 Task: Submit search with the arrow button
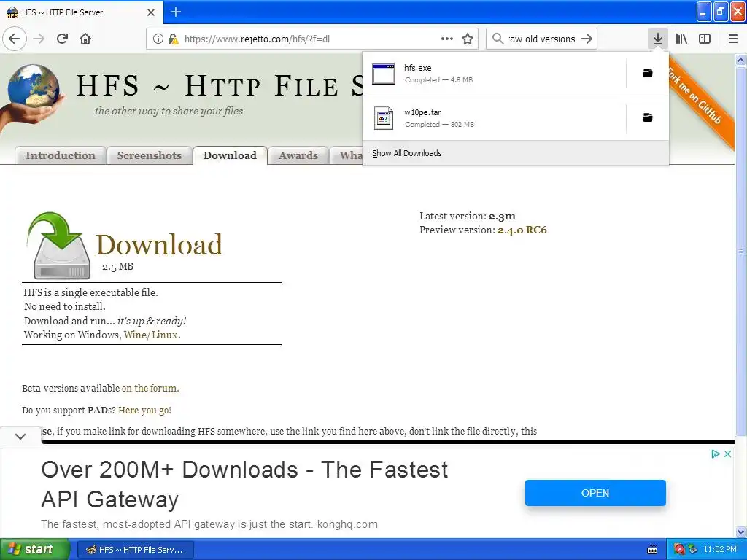pyautogui.click(x=587, y=39)
